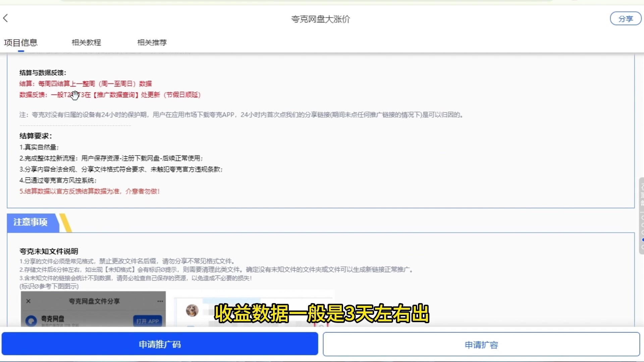Click the floating side toolbar at right edge

click(x=641, y=216)
